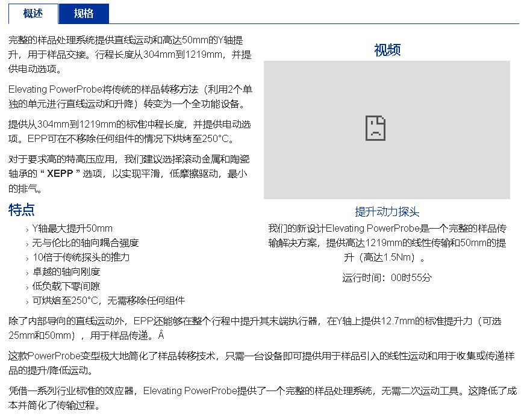
Task: Click paragraph beginning 这款PowerProbe变型
Action: (261, 363)
